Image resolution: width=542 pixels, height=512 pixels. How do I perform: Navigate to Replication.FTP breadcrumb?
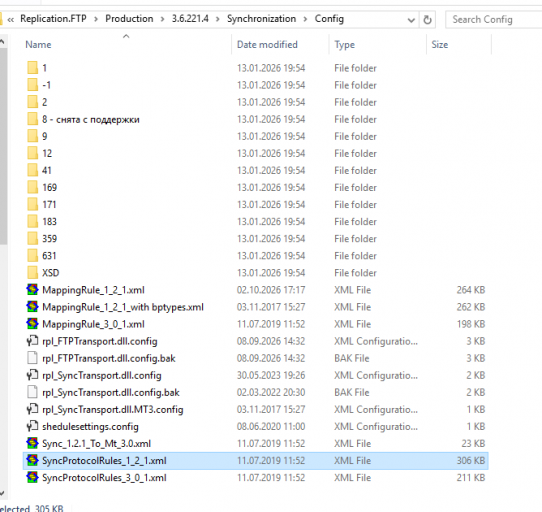[x=53, y=19]
